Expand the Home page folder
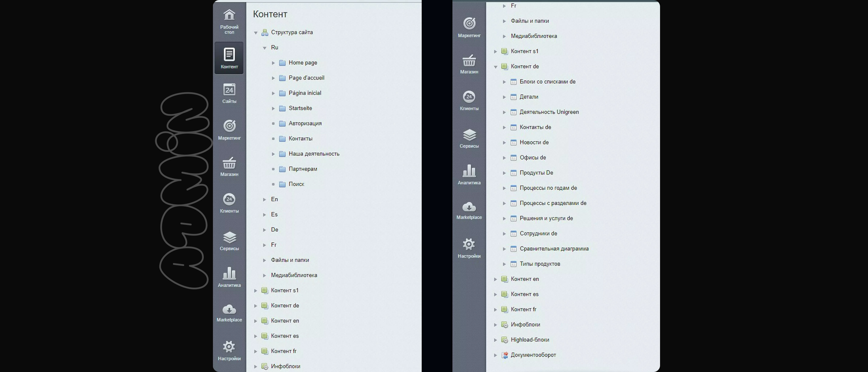This screenshot has height=372, width=868. pyautogui.click(x=273, y=63)
